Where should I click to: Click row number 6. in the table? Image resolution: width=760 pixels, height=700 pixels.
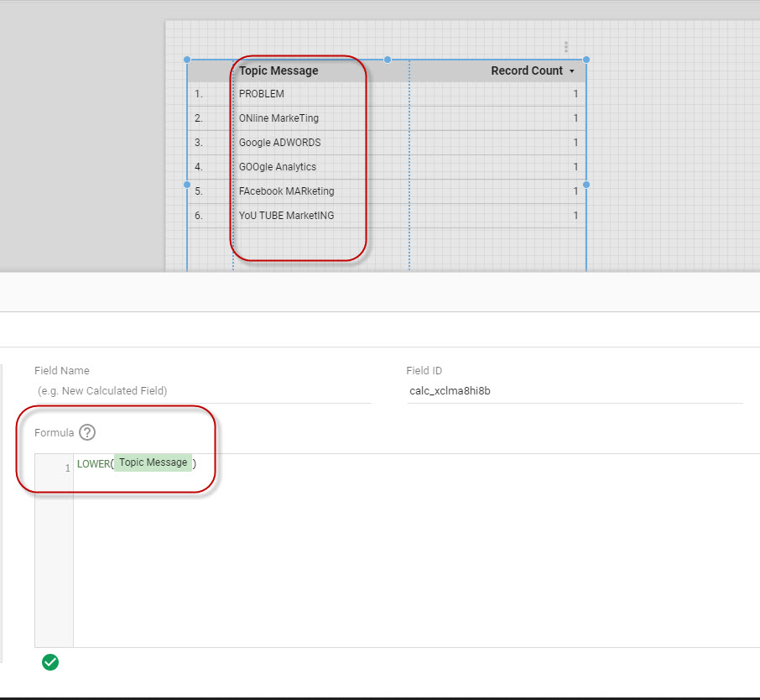pyautogui.click(x=199, y=216)
